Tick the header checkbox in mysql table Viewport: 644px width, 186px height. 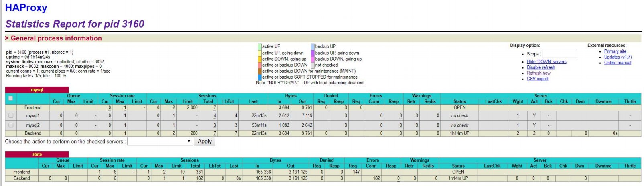(x=11, y=98)
